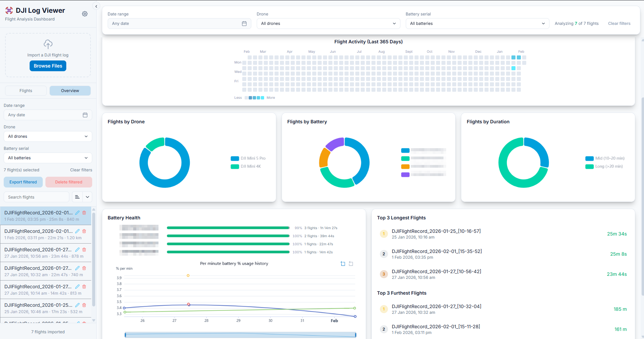Open settings via the gear icon
The width and height of the screenshot is (644, 339).
tap(85, 14)
